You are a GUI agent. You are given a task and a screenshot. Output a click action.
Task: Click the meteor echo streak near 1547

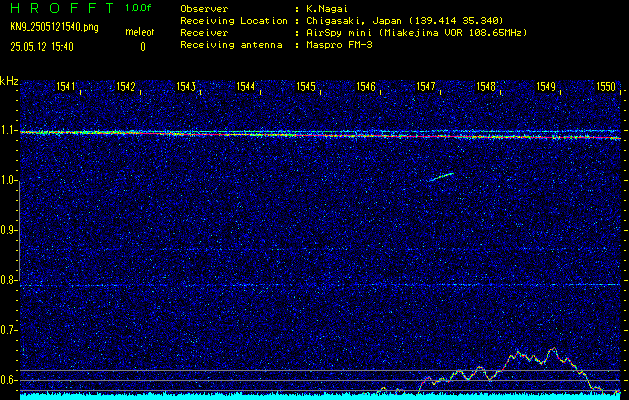(x=442, y=177)
